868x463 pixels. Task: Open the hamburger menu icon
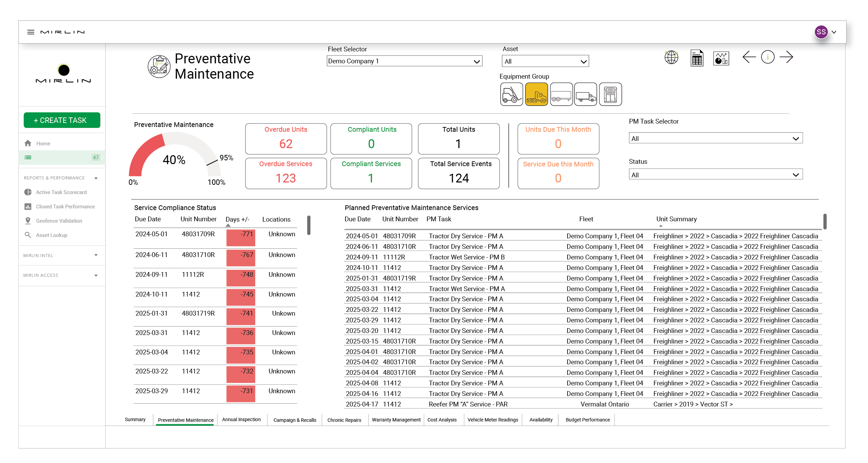click(x=31, y=32)
